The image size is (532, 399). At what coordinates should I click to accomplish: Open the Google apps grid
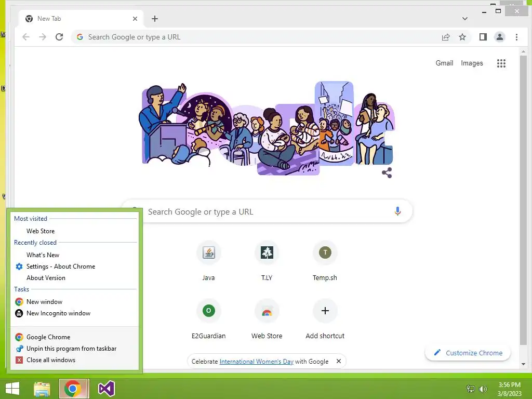tap(501, 63)
